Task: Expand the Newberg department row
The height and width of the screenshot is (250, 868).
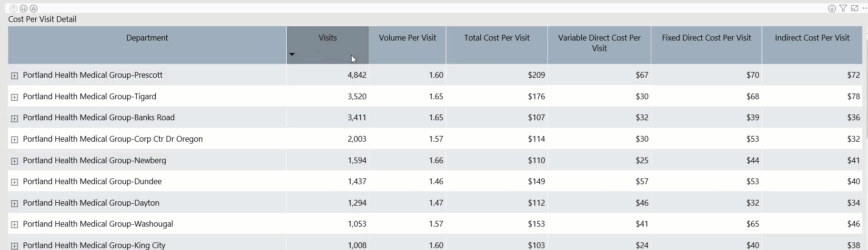Action: (14, 161)
